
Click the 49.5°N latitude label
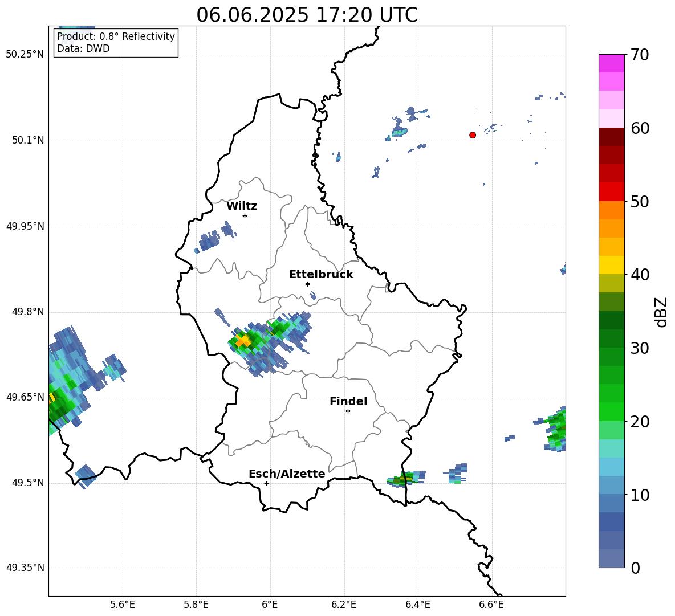pos(27,483)
